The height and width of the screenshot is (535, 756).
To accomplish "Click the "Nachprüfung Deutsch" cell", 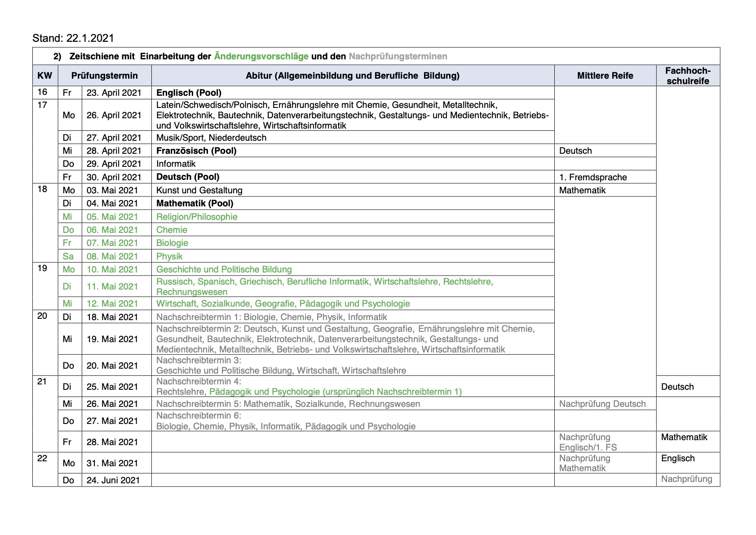I will click(x=602, y=404).
